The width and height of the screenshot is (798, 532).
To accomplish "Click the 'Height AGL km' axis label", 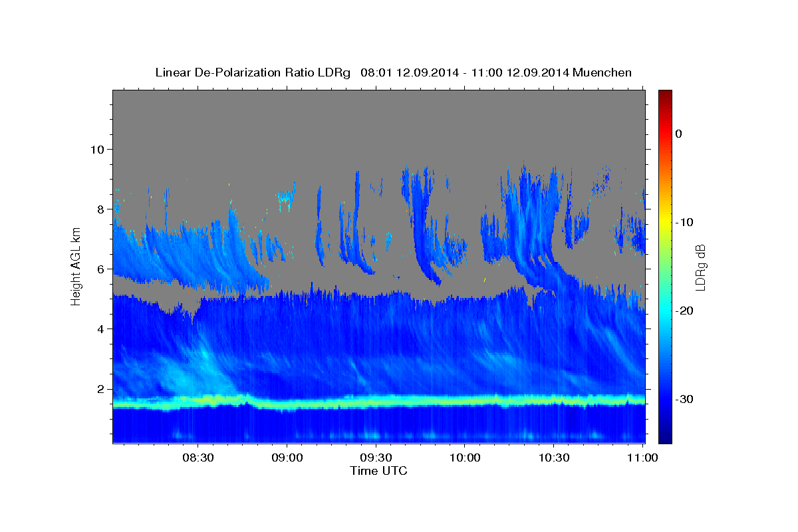I will point(76,266).
